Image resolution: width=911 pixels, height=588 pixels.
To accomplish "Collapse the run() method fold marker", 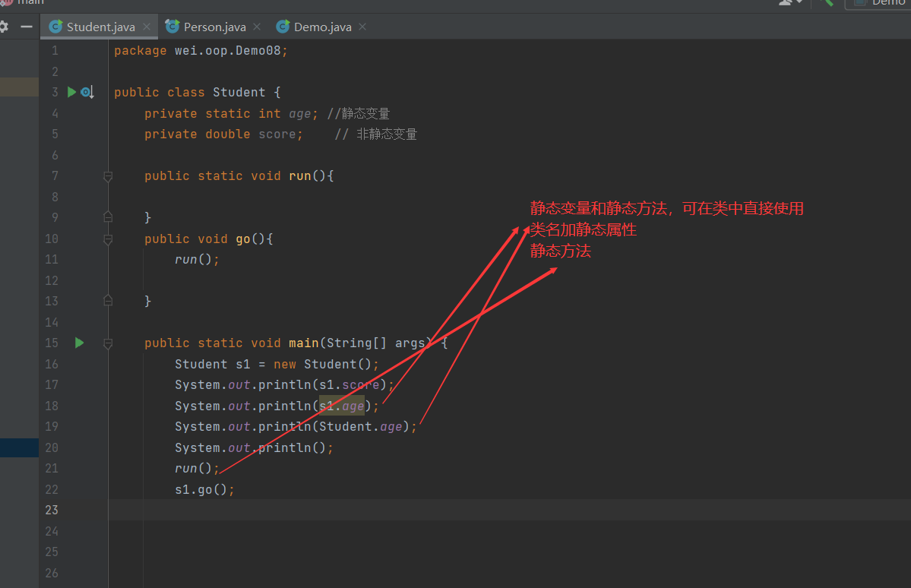I will coord(107,176).
